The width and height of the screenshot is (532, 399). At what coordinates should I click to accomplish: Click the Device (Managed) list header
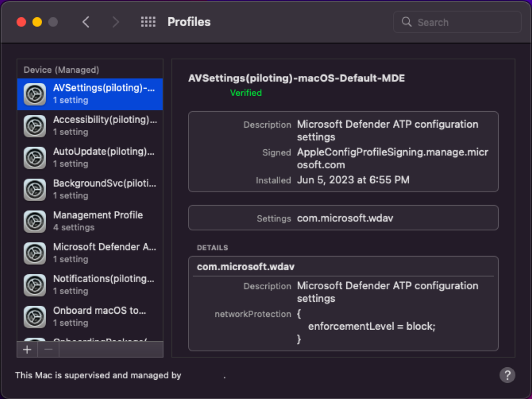tap(61, 70)
